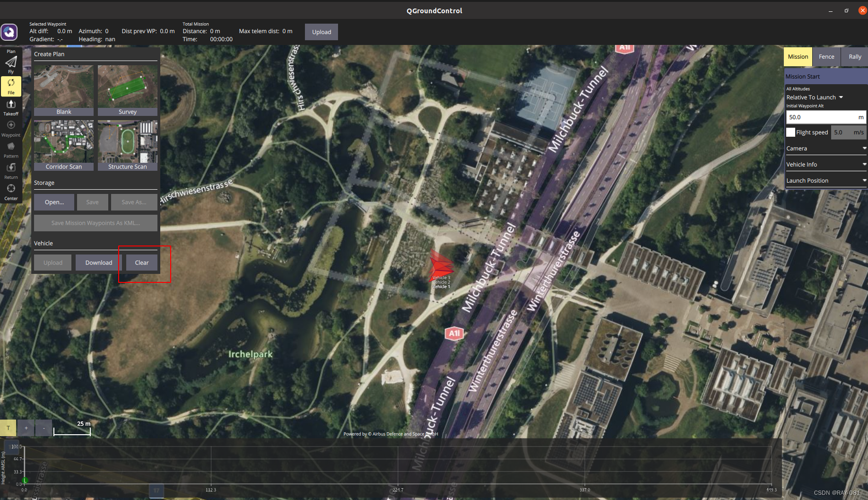Screen dimensions: 868x500
Task: Click the Mission Start header
Action: click(826, 77)
